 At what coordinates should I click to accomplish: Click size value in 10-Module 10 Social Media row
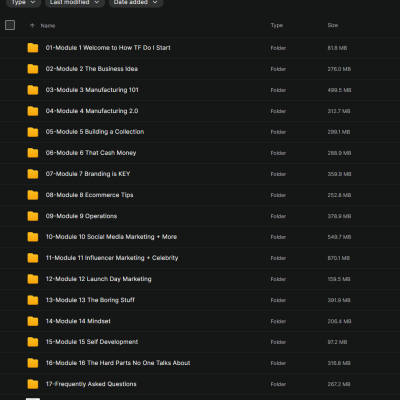click(339, 237)
